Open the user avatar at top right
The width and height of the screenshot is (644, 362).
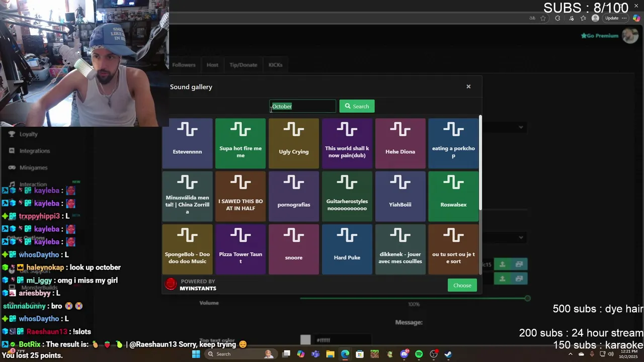tap(630, 36)
